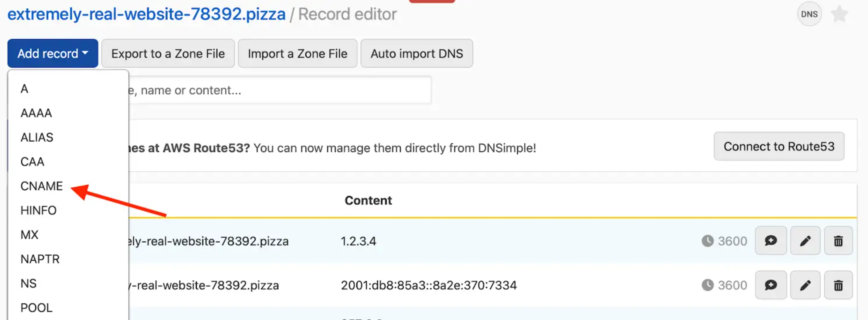The width and height of the screenshot is (868, 320).
Task: Edit the 1.2.3.4 record with the pencil icon
Action: [x=805, y=241]
